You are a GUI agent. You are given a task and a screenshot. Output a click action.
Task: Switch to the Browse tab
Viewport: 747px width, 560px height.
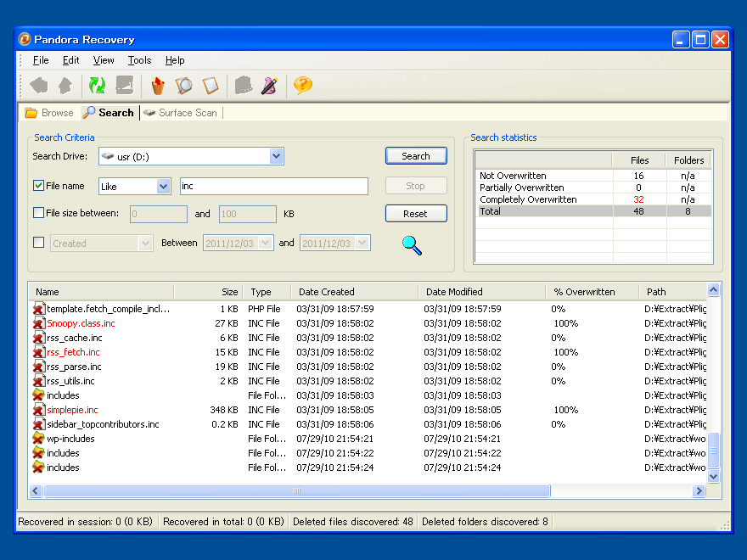[x=49, y=113]
